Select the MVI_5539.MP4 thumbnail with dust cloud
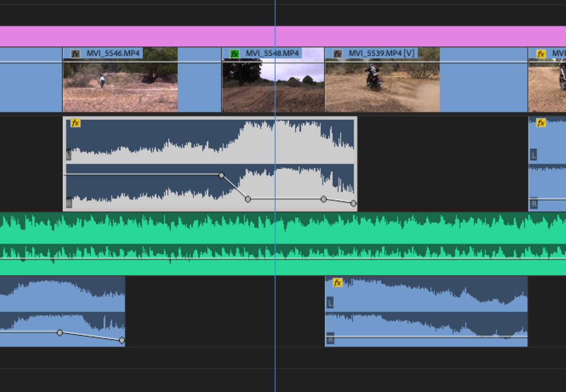The height and width of the screenshot is (392, 566). [x=382, y=79]
